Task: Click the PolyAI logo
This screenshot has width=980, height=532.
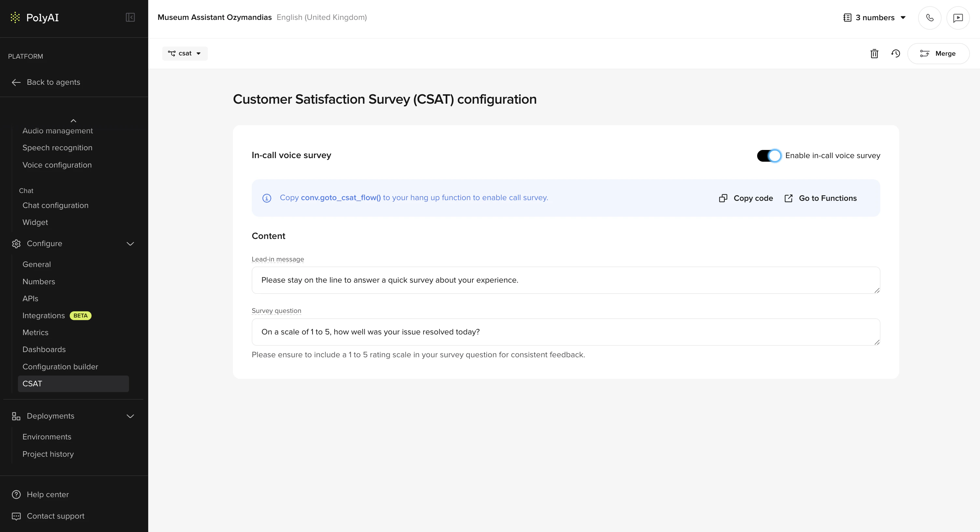Action: pos(35,18)
